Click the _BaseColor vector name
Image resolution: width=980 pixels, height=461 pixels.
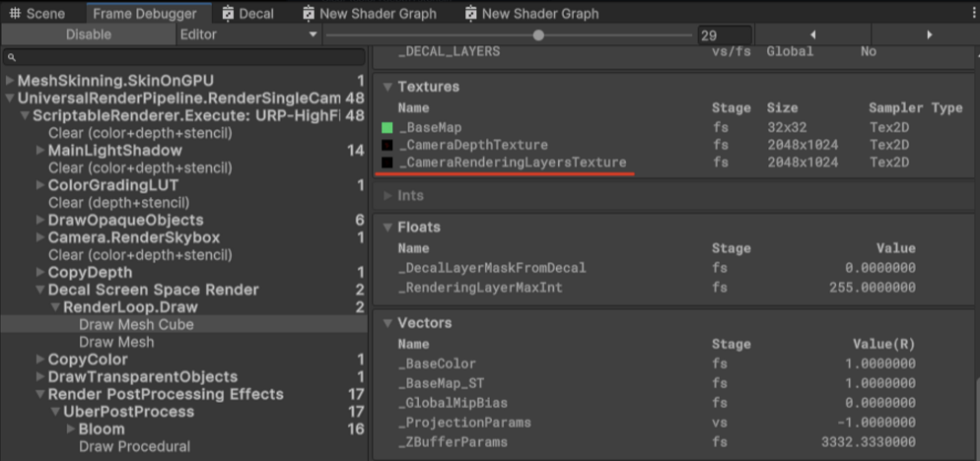437,363
